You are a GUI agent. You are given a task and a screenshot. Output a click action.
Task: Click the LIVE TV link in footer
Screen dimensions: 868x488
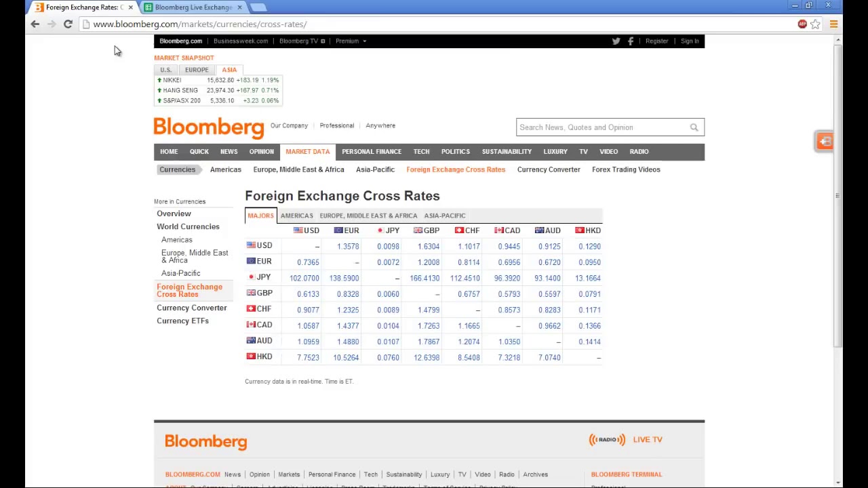coord(648,440)
